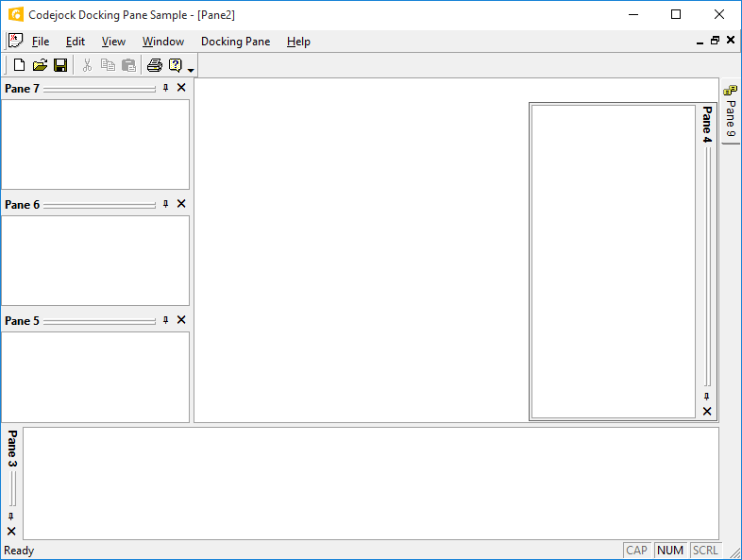Click the Paste clipboard toolbar icon

128,65
